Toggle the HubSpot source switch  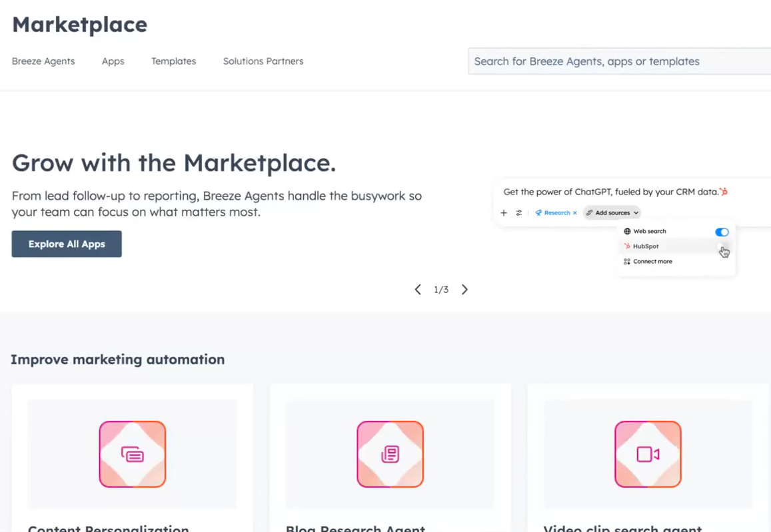722,246
